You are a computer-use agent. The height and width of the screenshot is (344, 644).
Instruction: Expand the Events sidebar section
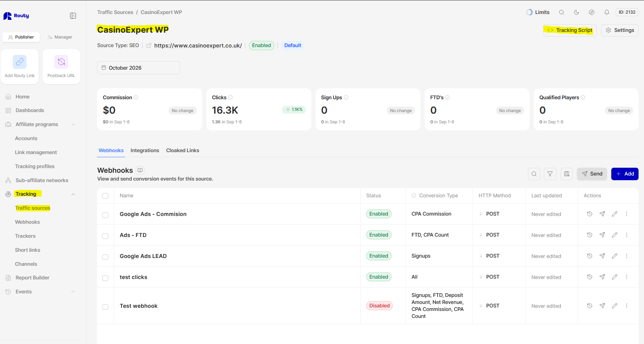(73, 292)
